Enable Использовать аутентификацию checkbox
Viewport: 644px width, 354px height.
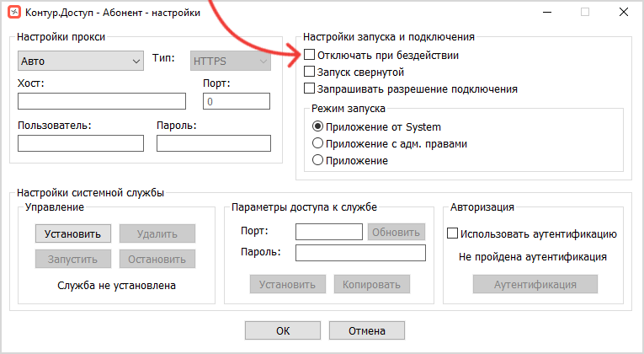click(x=452, y=233)
